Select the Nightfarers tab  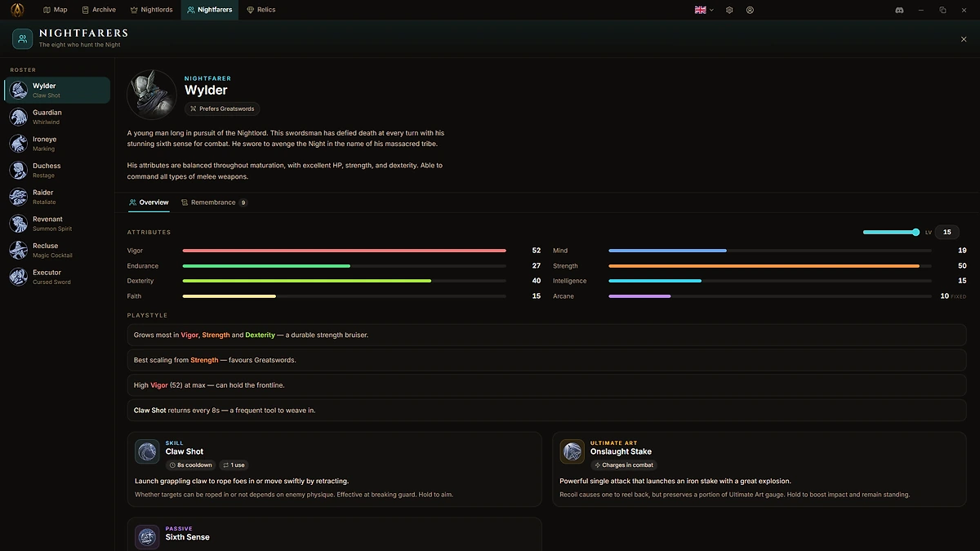210,10
